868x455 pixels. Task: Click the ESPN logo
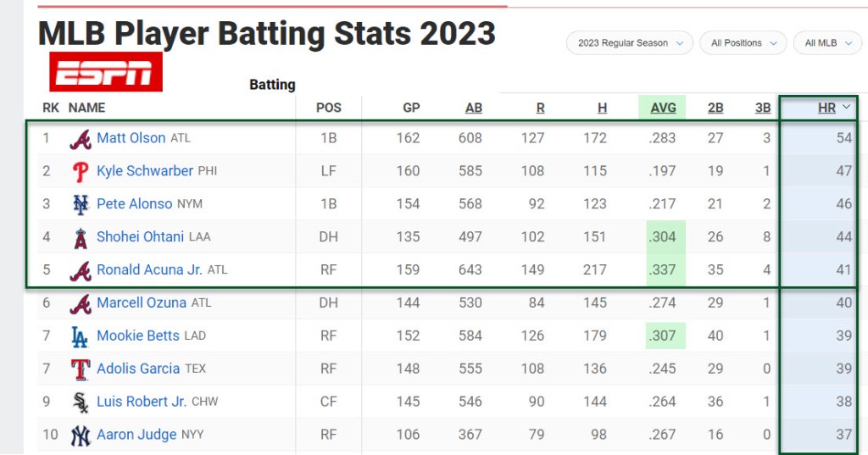coord(106,72)
